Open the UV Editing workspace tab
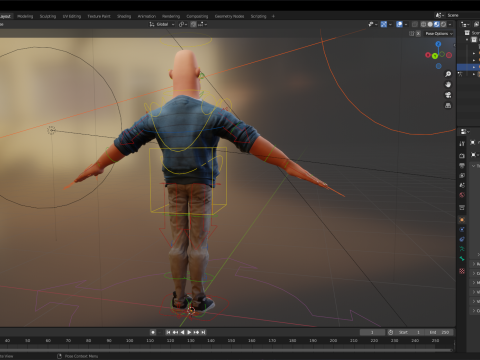Image resolution: width=480 pixels, height=360 pixels. (x=72, y=16)
